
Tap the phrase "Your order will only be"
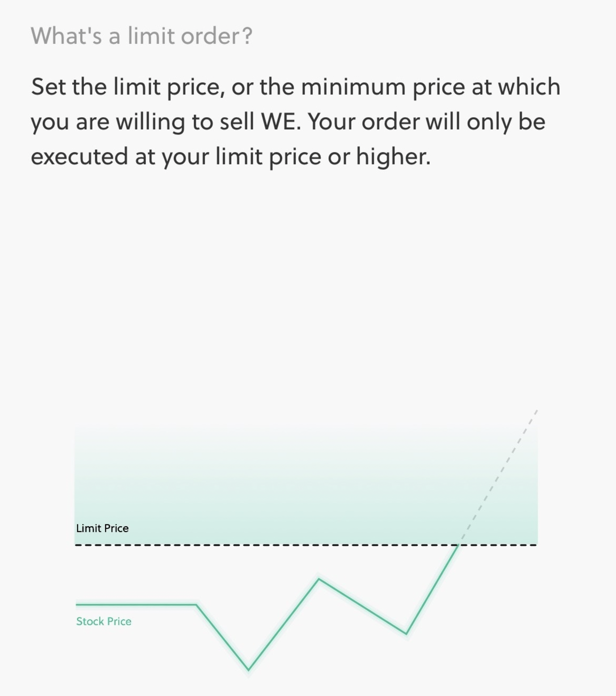tap(426, 122)
